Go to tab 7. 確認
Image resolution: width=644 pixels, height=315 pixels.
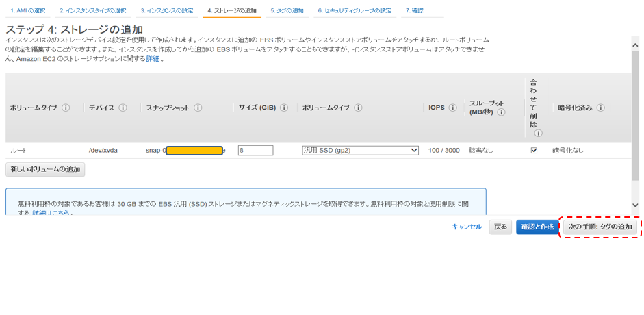pyautogui.click(x=415, y=11)
